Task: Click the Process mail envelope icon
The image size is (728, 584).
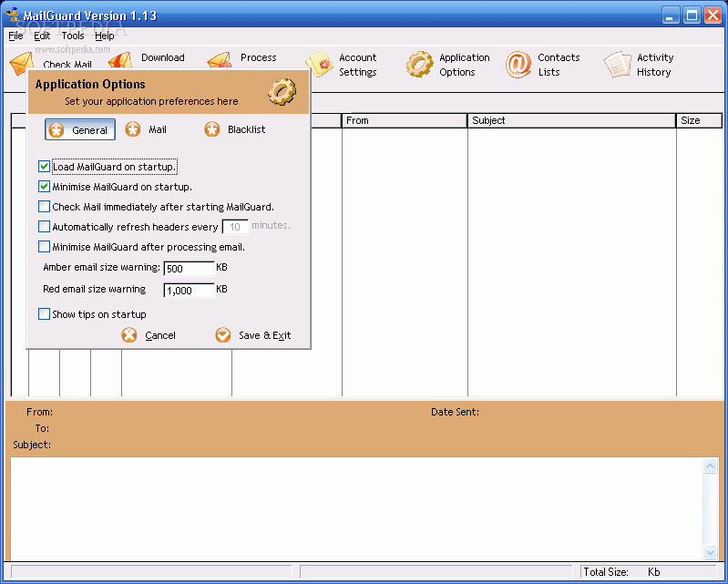Action: pos(220,60)
